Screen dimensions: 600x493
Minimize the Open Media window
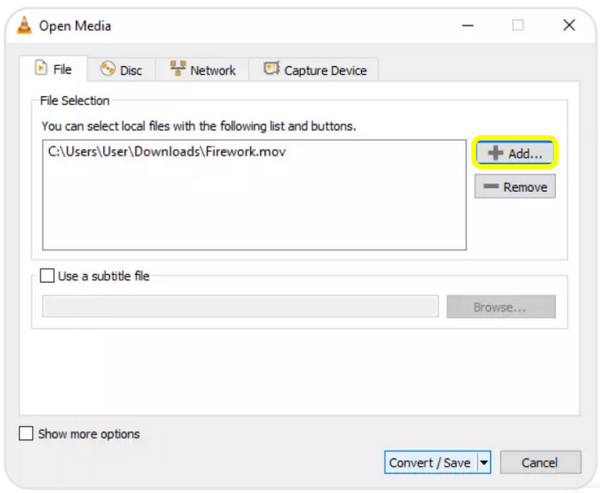click(467, 25)
